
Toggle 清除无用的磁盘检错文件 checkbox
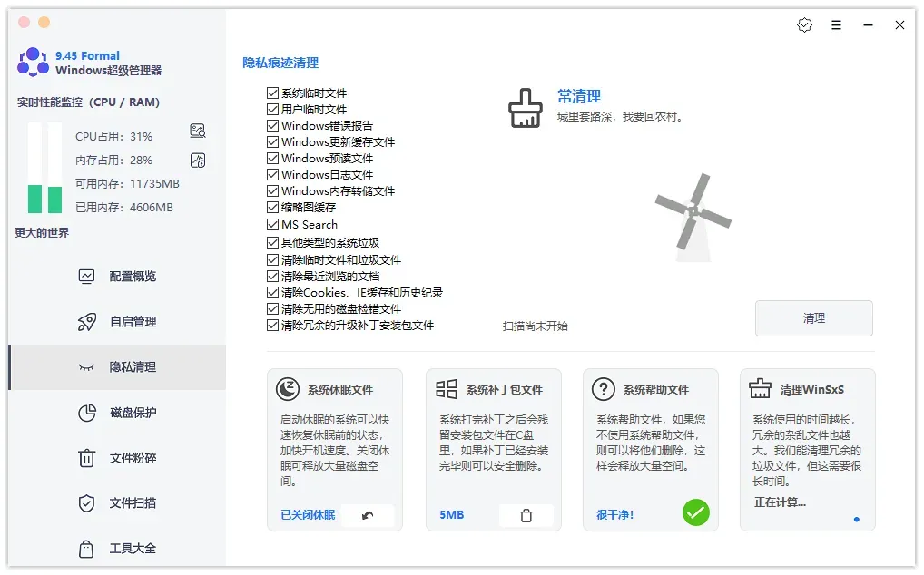pos(272,309)
